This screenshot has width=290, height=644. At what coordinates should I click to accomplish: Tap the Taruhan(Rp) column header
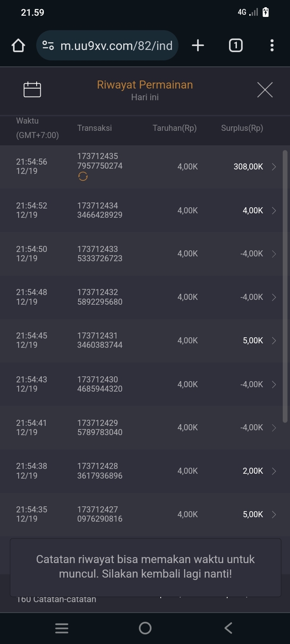pyautogui.click(x=174, y=128)
